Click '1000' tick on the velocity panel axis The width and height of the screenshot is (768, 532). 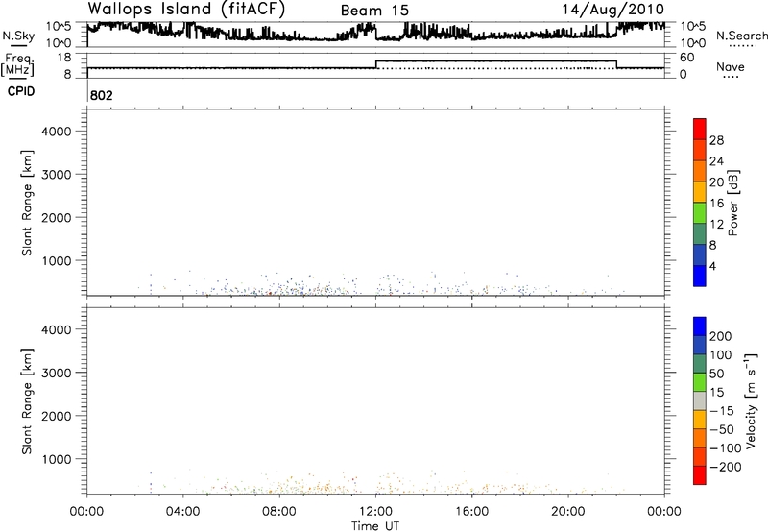[57, 459]
